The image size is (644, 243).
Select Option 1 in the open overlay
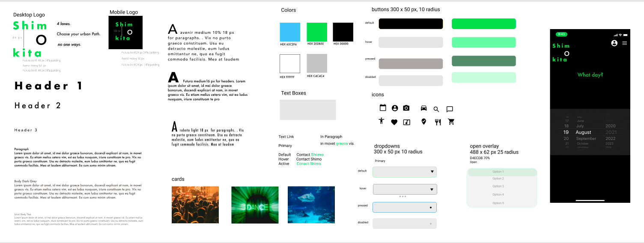pyautogui.click(x=502, y=172)
